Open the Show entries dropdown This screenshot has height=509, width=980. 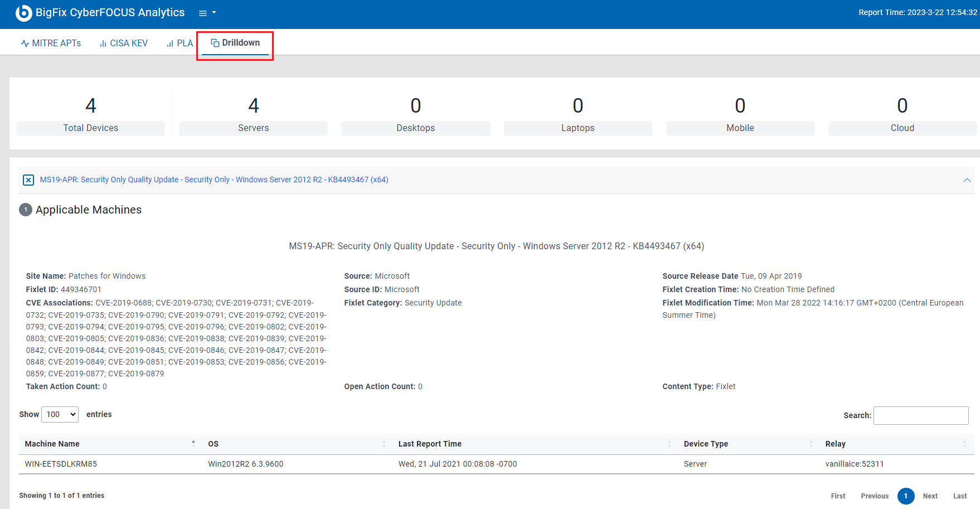tap(60, 414)
